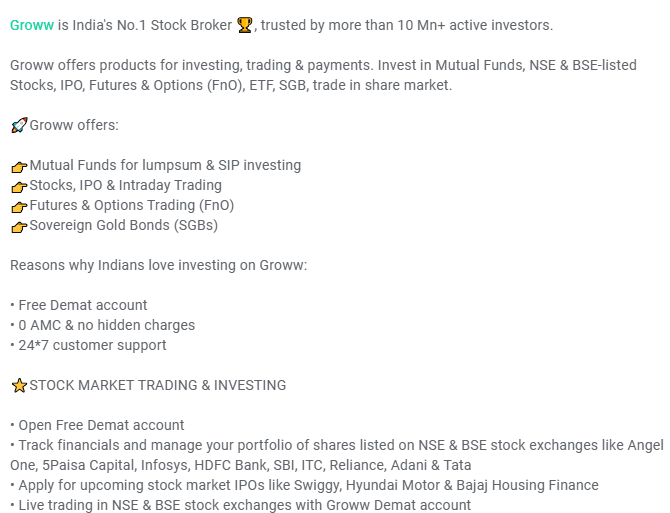Click the trophy emoji icon
This screenshot has width=670, height=513.
click(245, 25)
